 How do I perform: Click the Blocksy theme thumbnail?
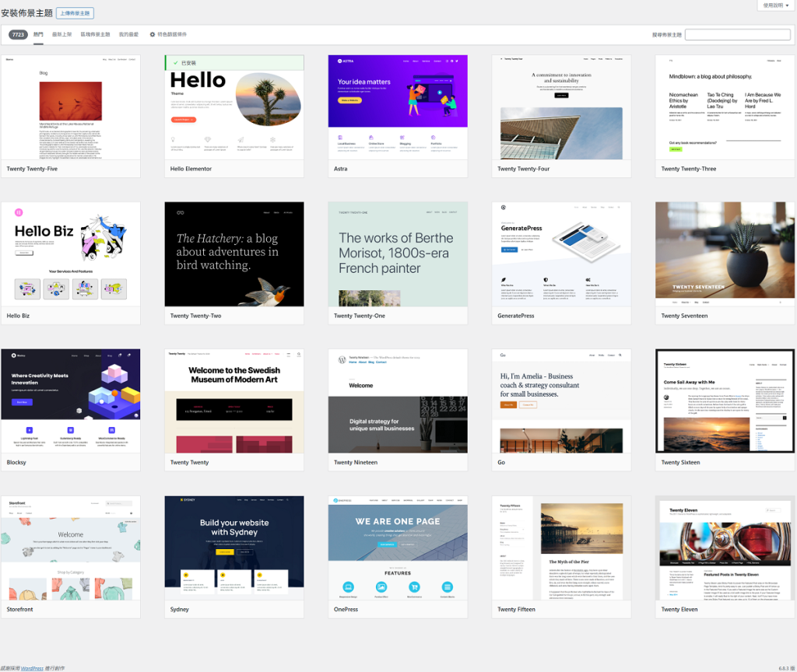point(71,401)
